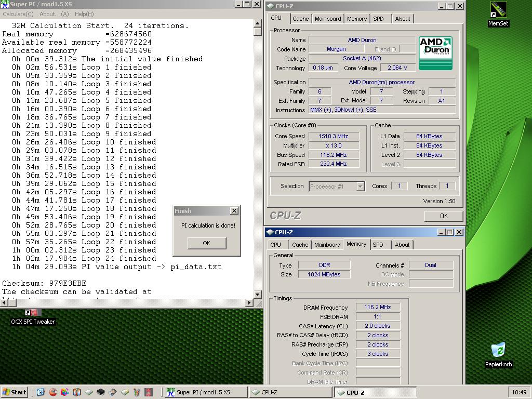The width and height of the screenshot is (532, 399).
Task: Open the Help(H) menu in Super PI
Action: 84,14
